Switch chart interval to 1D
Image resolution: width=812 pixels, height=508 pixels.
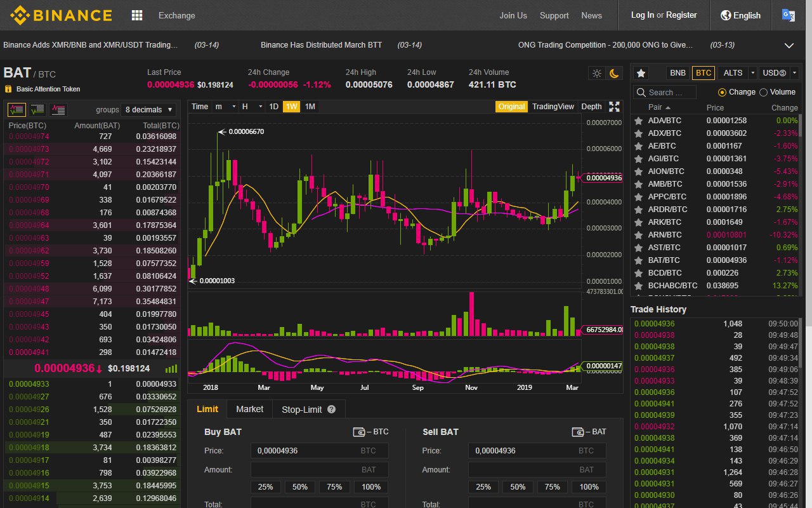tap(274, 107)
